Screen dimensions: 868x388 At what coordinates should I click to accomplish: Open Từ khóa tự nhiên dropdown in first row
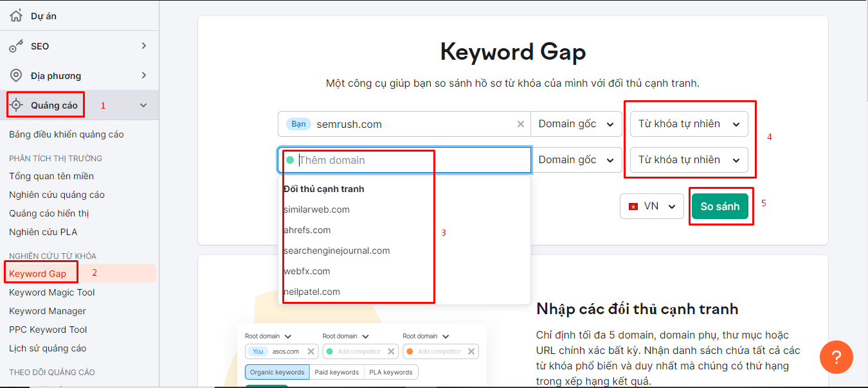[689, 124]
